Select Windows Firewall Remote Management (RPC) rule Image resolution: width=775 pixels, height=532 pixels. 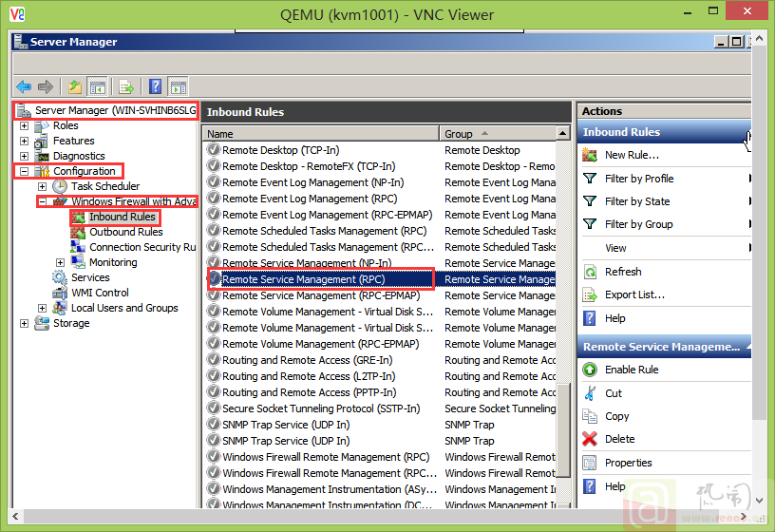(x=326, y=457)
